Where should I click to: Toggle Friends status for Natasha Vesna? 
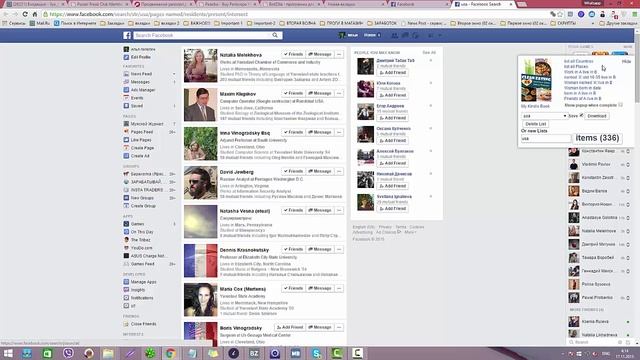293,210
